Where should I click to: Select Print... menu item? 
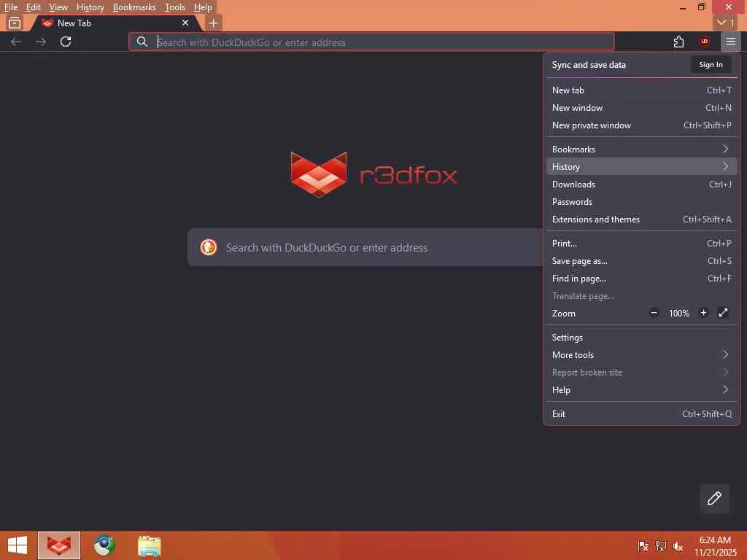641,244
